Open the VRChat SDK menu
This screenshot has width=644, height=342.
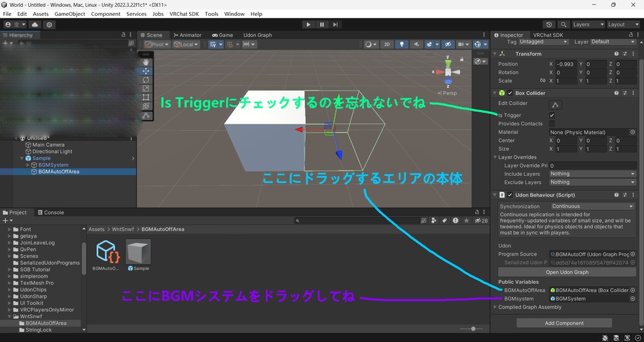(x=184, y=14)
